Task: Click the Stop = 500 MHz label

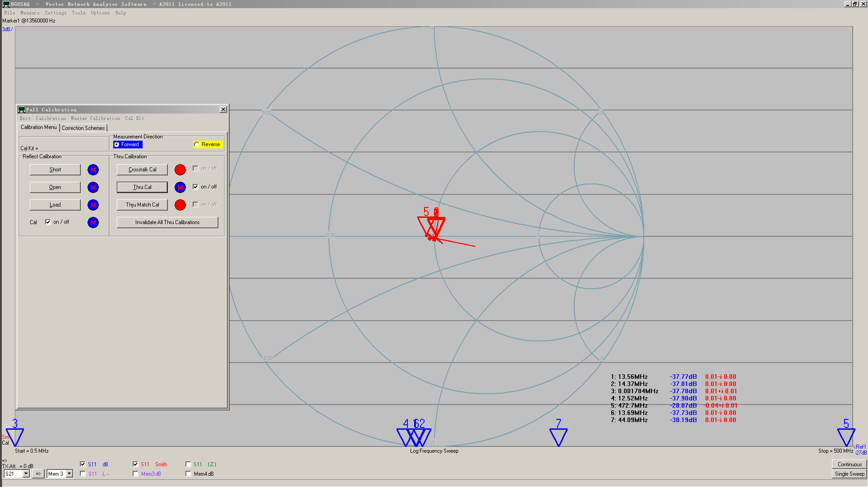Action: tap(836, 451)
